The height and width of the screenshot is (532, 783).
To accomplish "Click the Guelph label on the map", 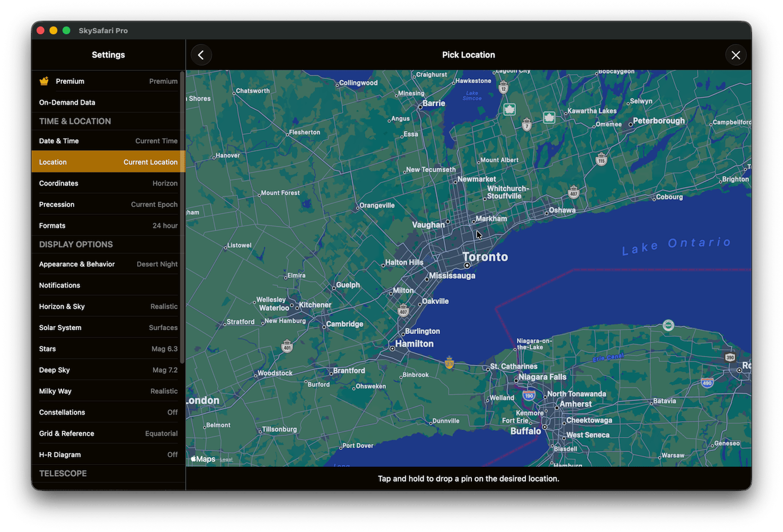I will click(x=348, y=285).
